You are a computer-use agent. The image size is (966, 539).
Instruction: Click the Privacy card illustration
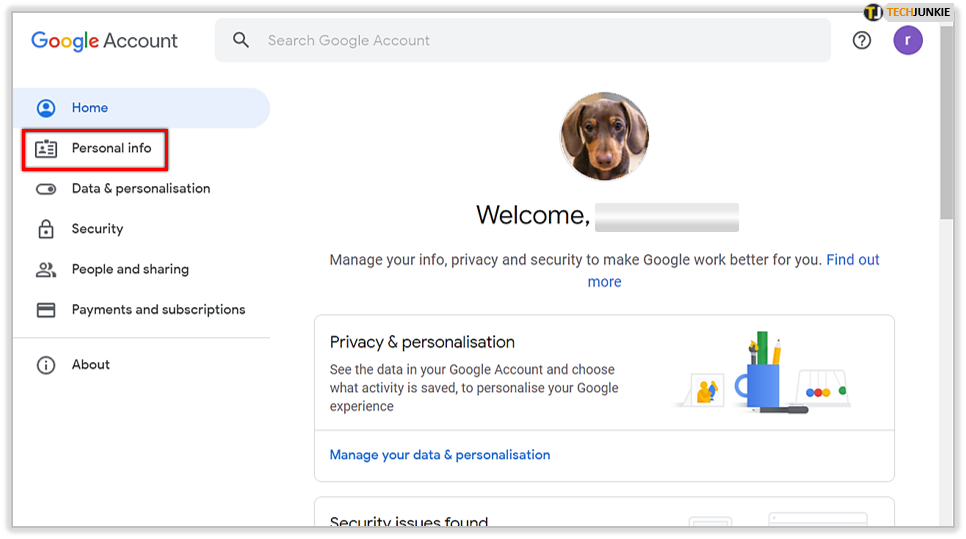[x=763, y=372]
